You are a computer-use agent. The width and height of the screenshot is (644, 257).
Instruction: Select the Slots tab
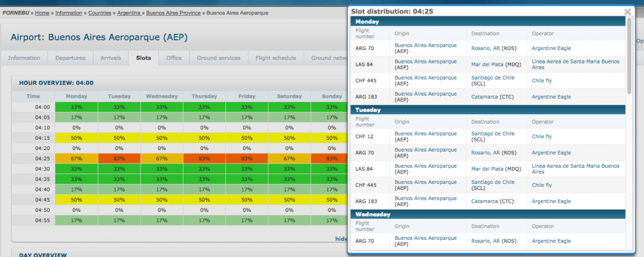143,58
